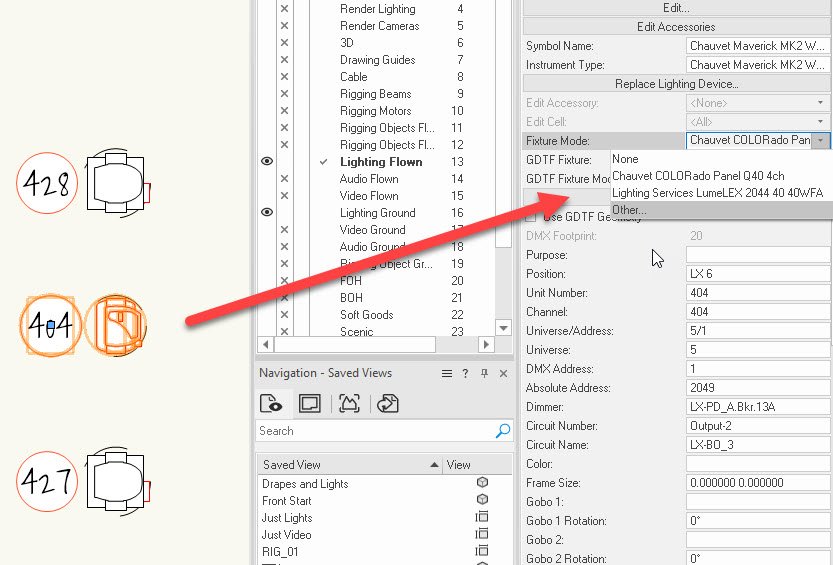Expand the Fixture Mode dropdown arrow

821,141
